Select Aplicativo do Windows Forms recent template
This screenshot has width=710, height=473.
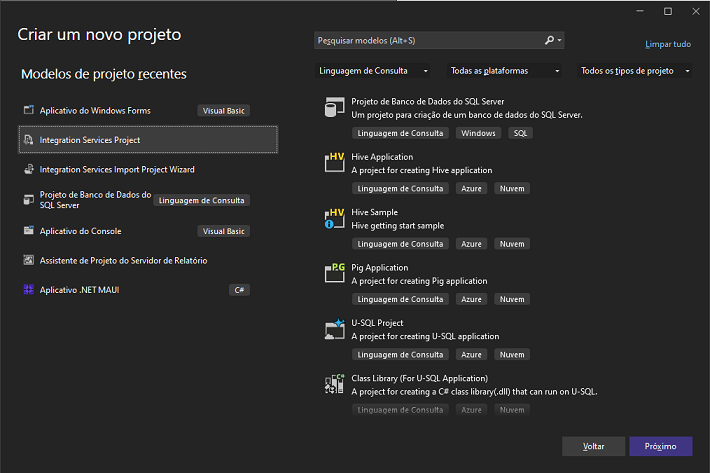coord(148,110)
